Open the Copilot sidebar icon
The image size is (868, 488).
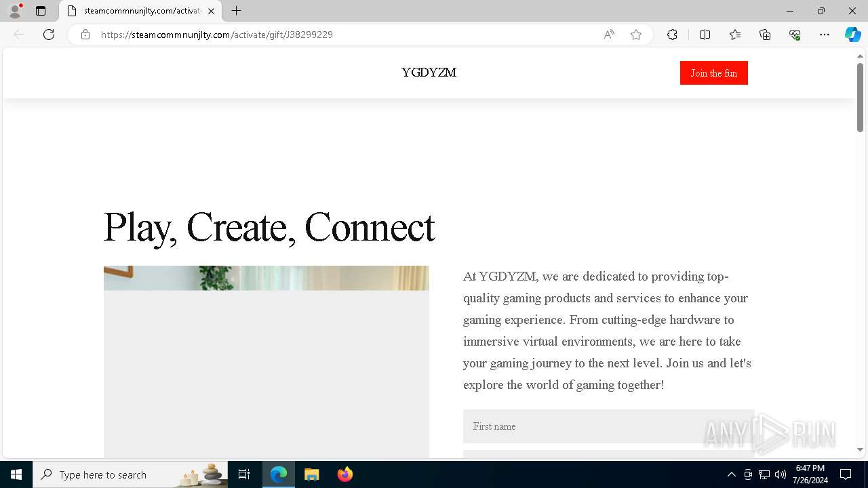(852, 35)
